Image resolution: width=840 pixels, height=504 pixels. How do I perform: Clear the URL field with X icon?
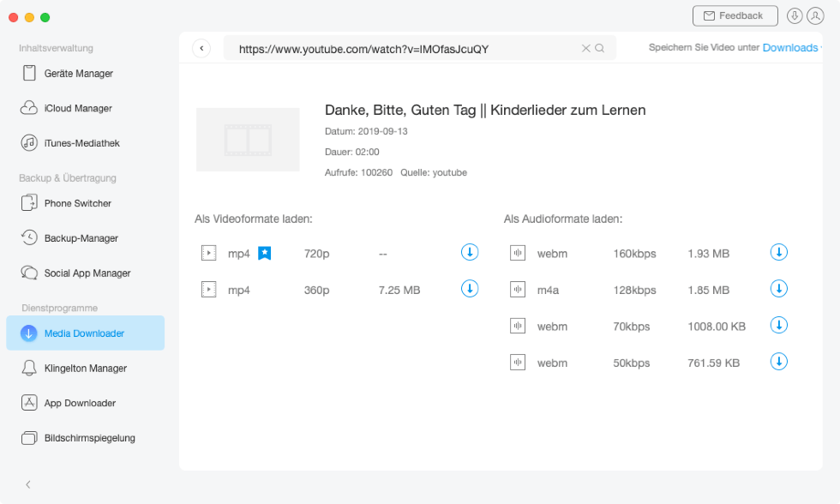586,49
